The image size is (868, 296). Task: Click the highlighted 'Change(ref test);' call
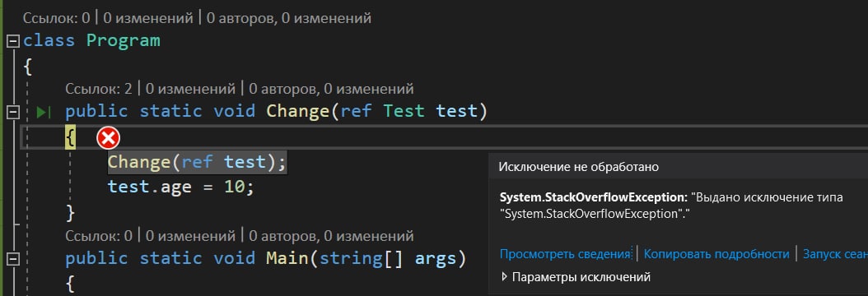click(x=197, y=162)
